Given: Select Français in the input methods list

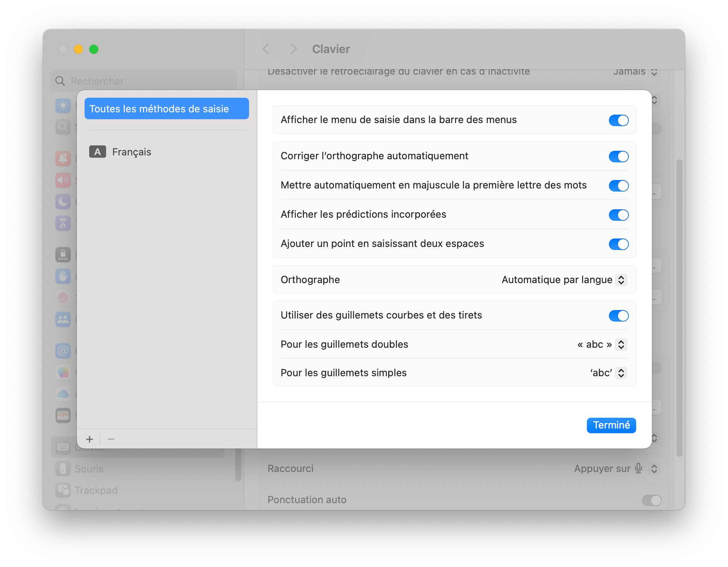Looking at the screenshot, I should 131,152.
